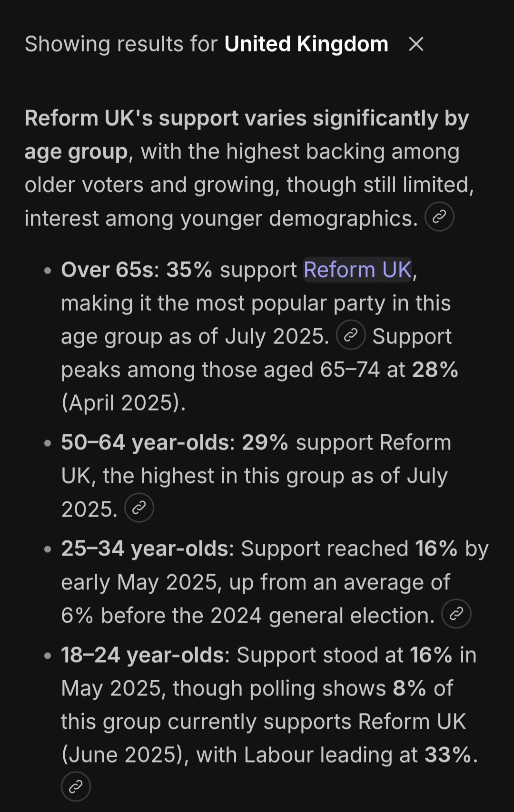Screen dimensions: 514x812
Task: Click the bold 'United Kingdom' location text
Action: point(306,44)
